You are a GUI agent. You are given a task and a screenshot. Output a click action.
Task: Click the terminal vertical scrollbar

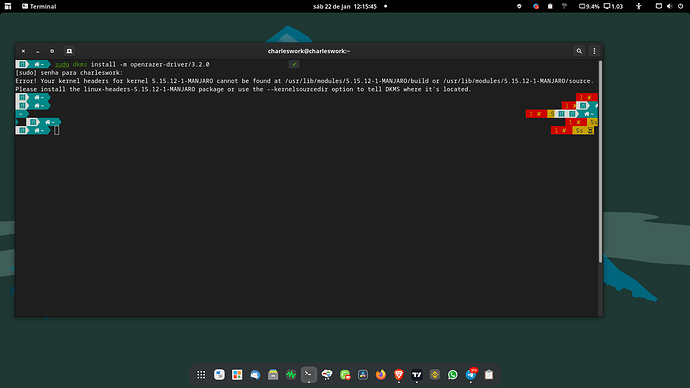tap(600, 162)
